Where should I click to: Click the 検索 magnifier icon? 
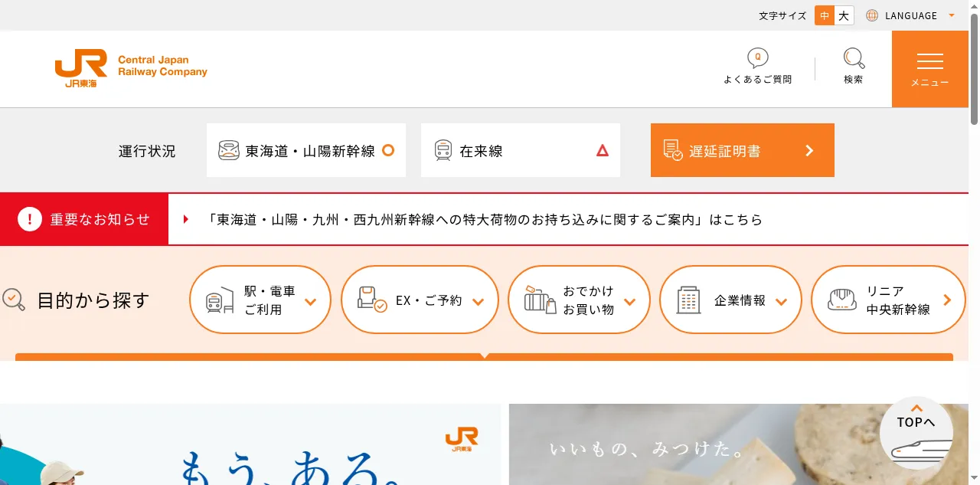point(854,58)
